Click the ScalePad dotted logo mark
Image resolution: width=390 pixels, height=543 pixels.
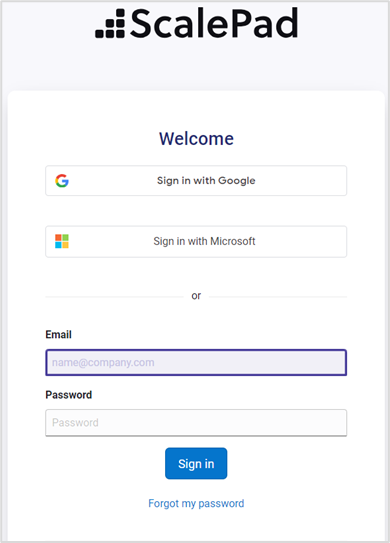pos(110,24)
